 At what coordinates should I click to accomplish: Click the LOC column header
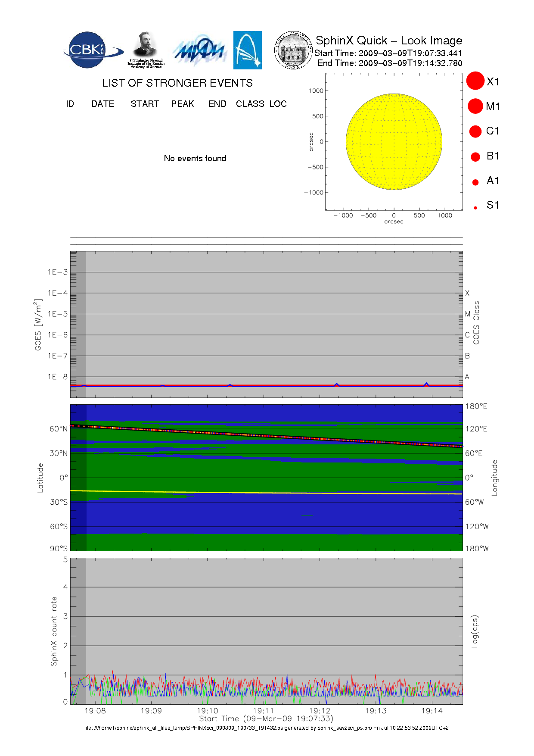tap(278, 104)
